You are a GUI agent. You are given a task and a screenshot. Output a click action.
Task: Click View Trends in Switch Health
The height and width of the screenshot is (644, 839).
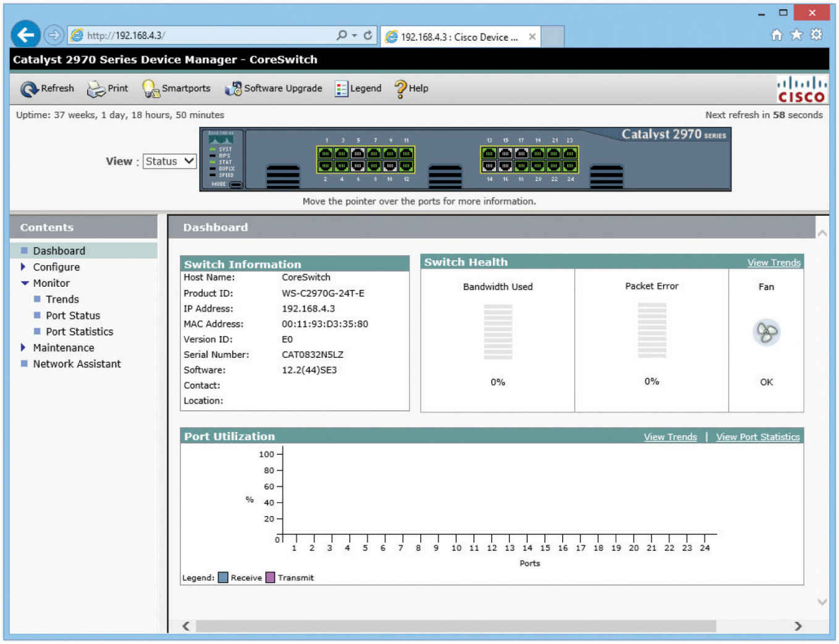coord(774,263)
